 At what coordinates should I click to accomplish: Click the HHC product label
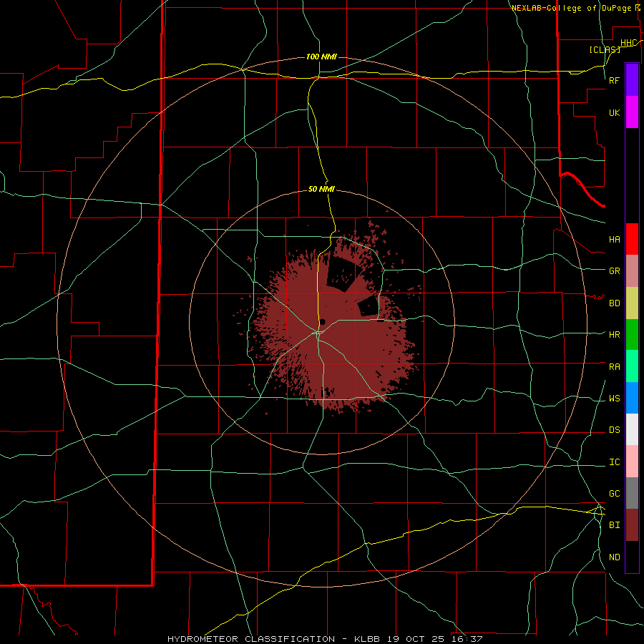[628, 43]
